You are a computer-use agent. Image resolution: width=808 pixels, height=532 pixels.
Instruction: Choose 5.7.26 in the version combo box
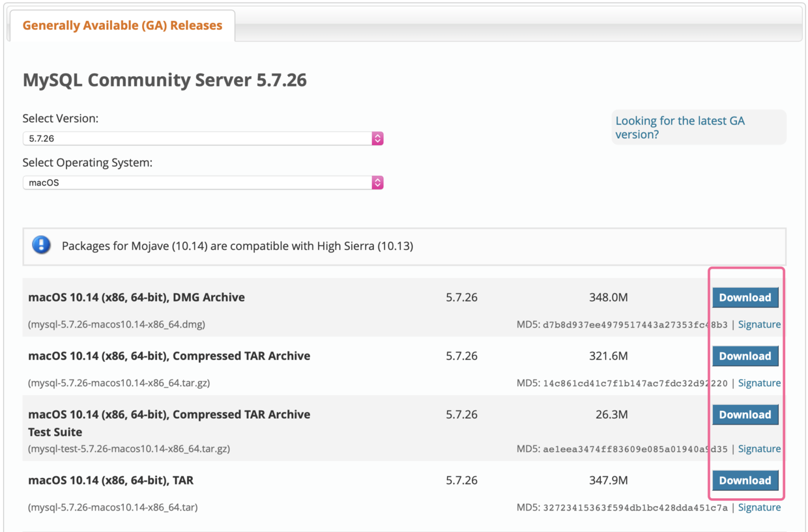click(x=202, y=138)
